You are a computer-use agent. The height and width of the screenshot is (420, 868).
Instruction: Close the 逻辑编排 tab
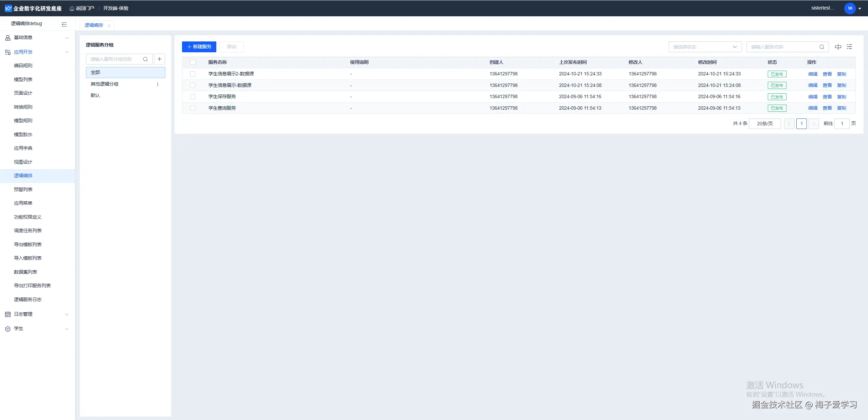109,26
